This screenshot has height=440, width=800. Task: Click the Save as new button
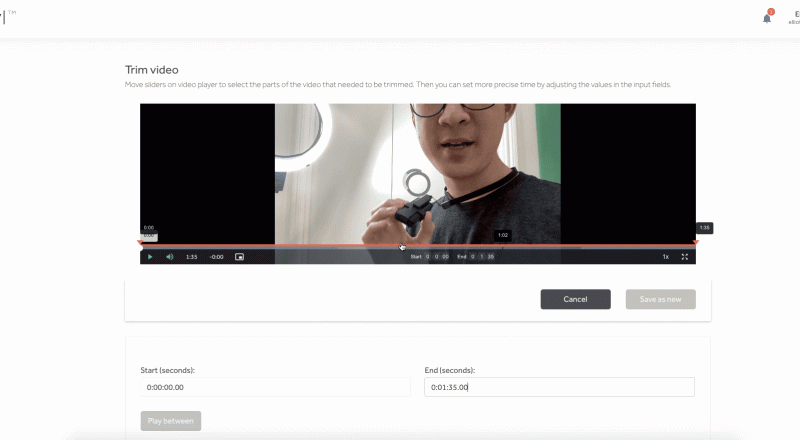[660, 299]
